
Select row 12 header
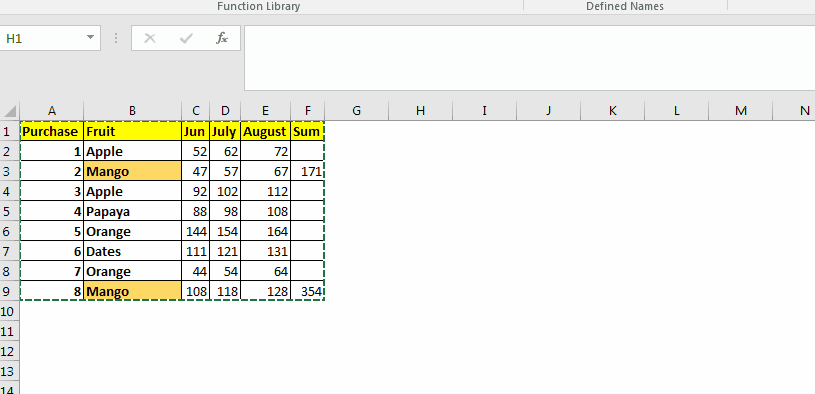9,351
